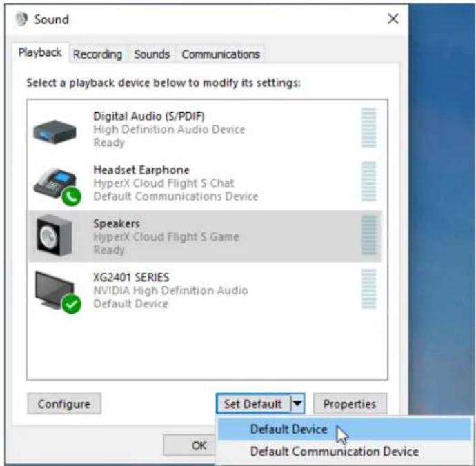Select the 'XG2401 SERIES' device name
The image size is (476, 466).
pyautogui.click(x=131, y=277)
